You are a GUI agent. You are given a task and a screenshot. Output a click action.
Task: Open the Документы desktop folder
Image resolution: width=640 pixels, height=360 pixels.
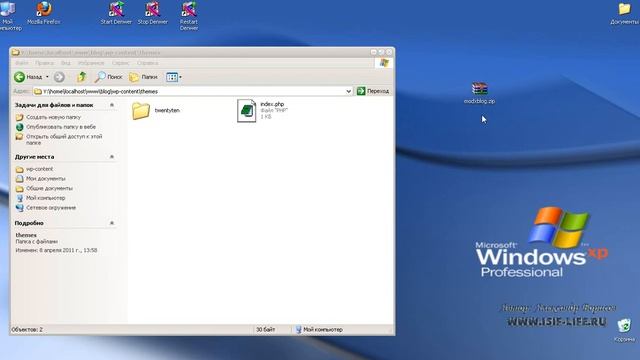624,13
